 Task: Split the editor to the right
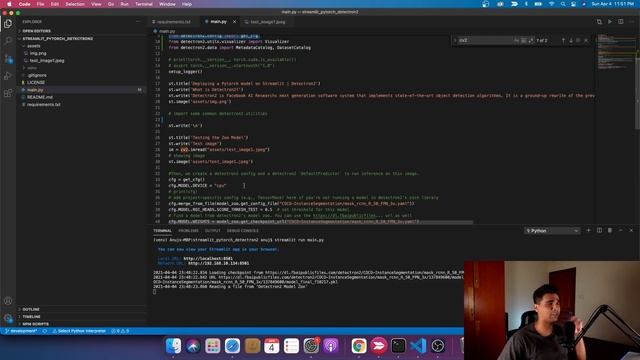[620, 22]
